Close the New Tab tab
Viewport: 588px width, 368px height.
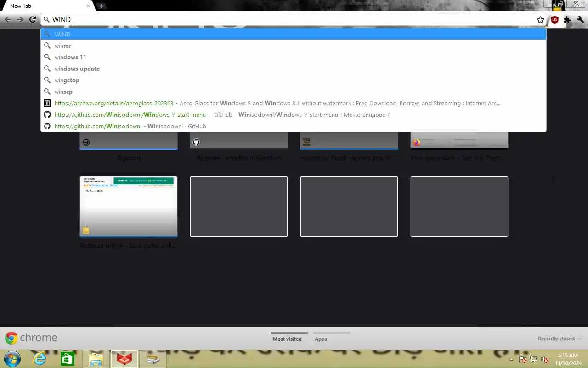click(88, 6)
